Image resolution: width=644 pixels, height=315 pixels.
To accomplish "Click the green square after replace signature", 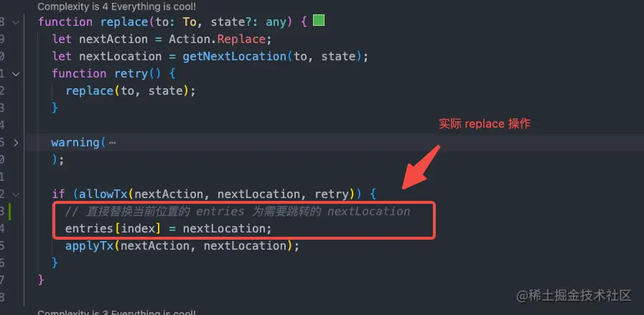I will [x=319, y=21].
